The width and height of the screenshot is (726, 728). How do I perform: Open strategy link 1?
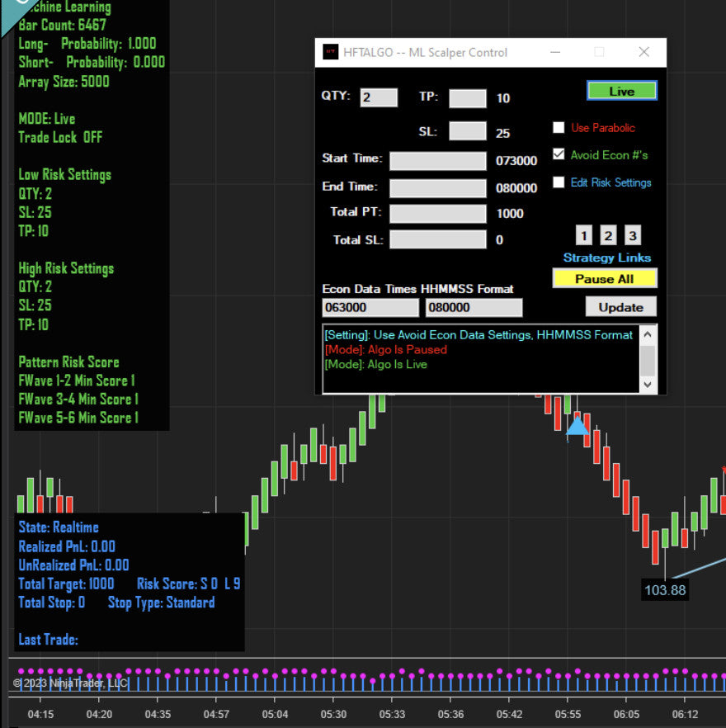584,235
